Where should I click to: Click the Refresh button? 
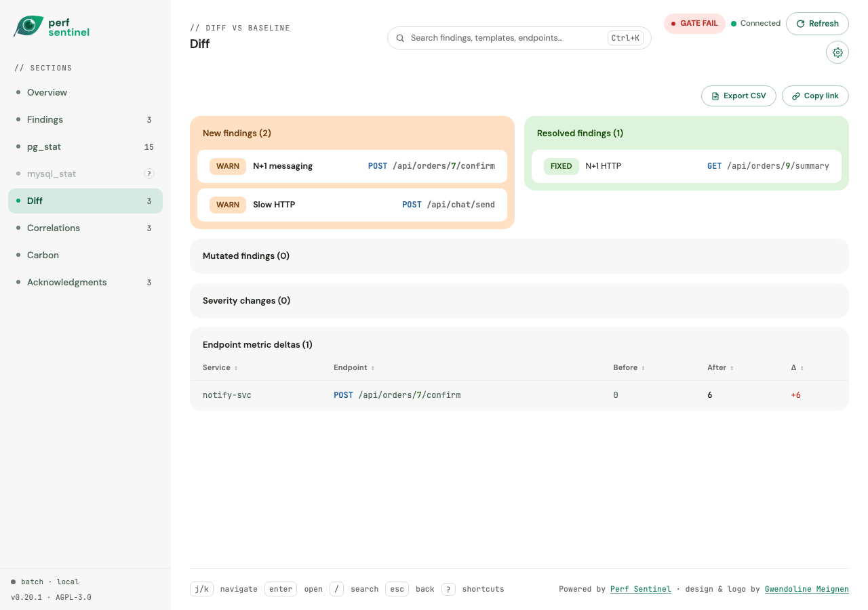817,24
